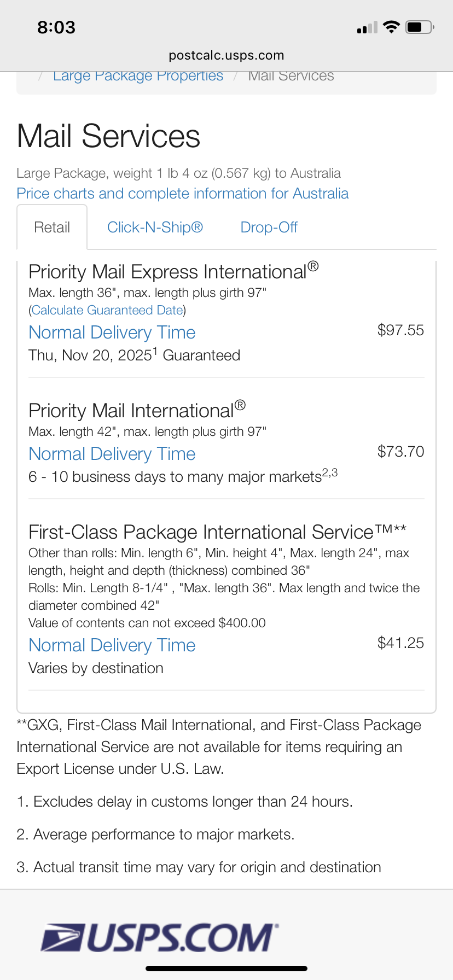This screenshot has width=453, height=980.
Task: Tap the $97.55 Express price
Action: click(400, 330)
